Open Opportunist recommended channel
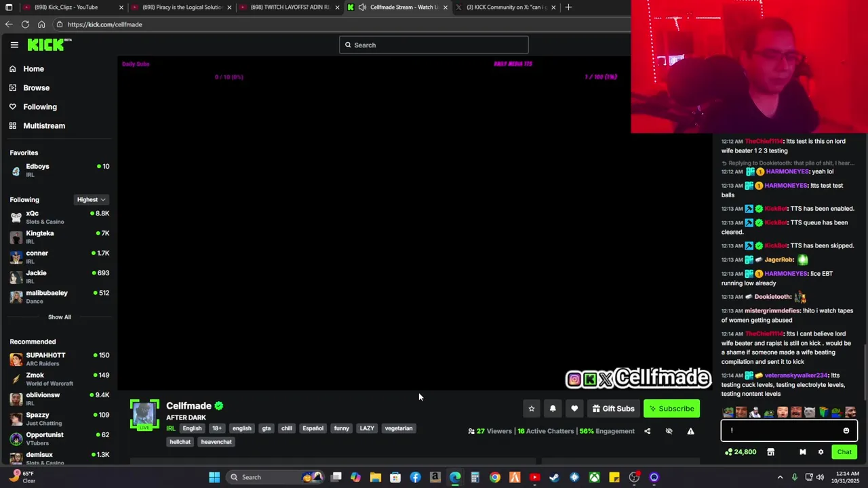The width and height of the screenshot is (868, 488). pos(59,439)
